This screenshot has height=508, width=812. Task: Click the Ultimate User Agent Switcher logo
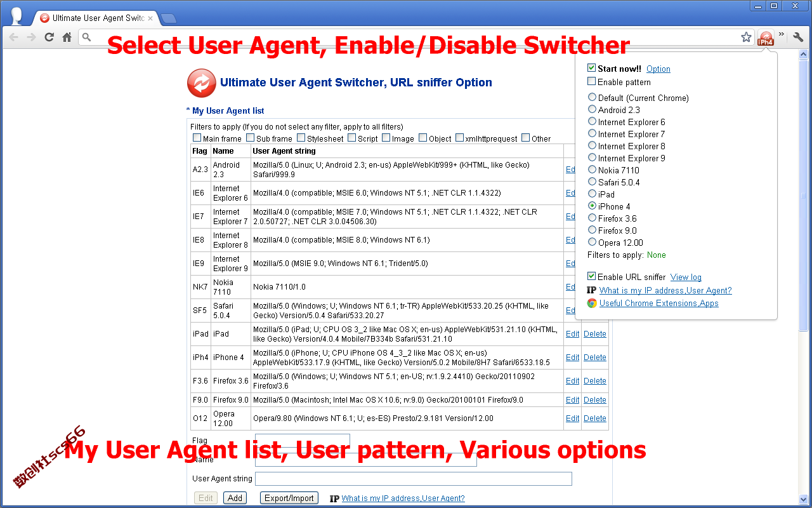pyautogui.click(x=202, y=83)
